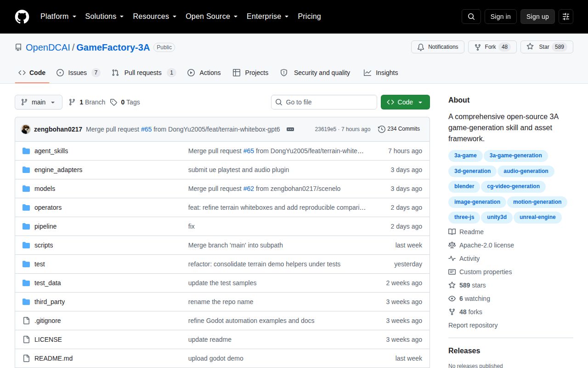The image size is (588, 368).
Task: Click the Notifications button
Action: [438, 47]
